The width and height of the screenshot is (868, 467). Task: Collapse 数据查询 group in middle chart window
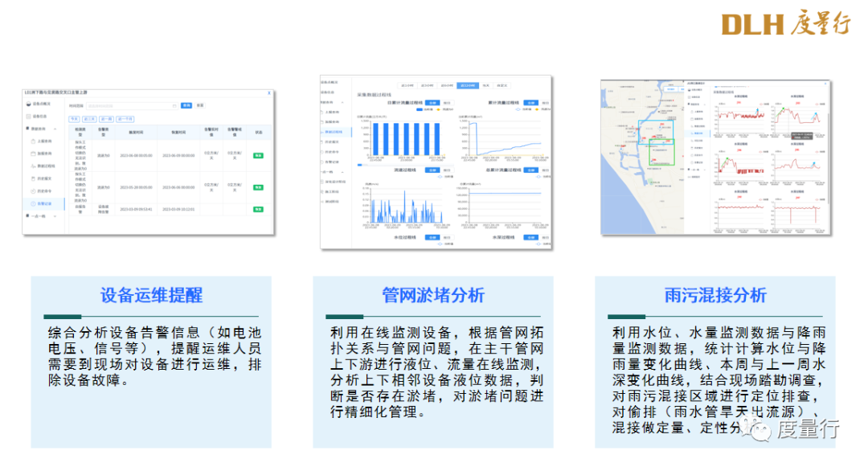(342, 102)
